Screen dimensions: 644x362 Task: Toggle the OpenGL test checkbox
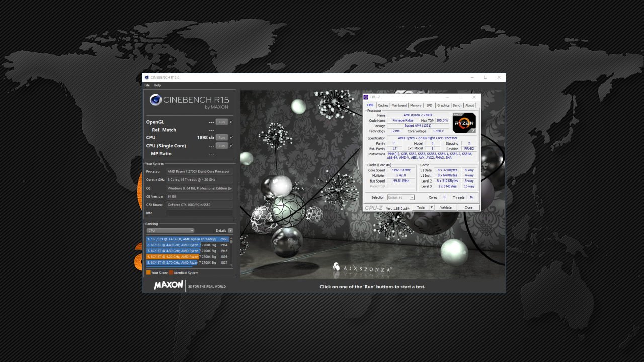tap(231, 122)
